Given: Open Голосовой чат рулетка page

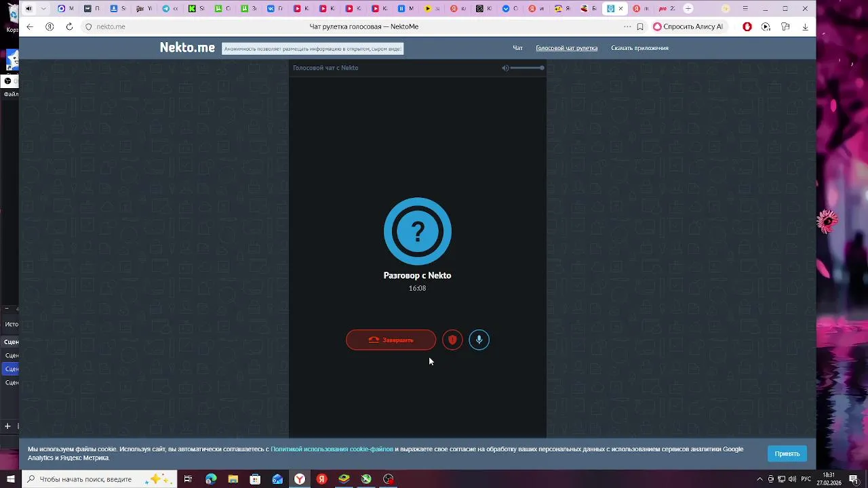Looking at the screenshot, I should click(x=566, y=48).
